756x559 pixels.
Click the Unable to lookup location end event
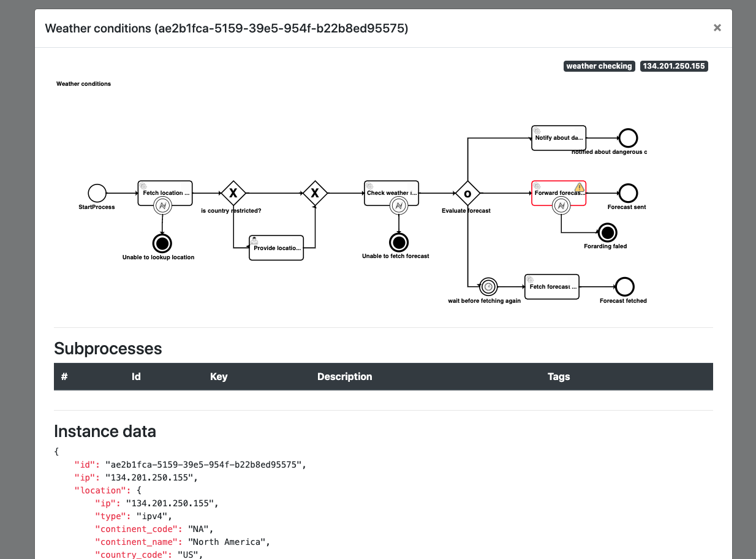[162, 243]
